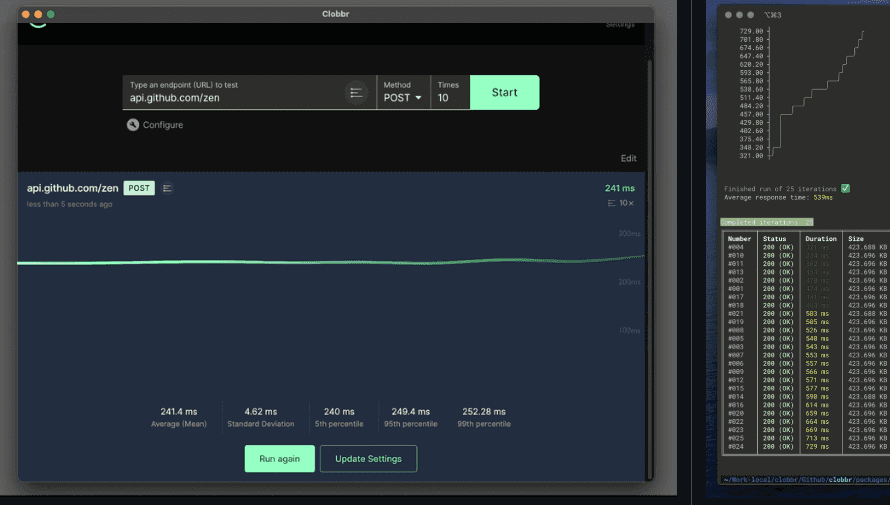Click the Size column header in terminal table

[x=856, y=239]
